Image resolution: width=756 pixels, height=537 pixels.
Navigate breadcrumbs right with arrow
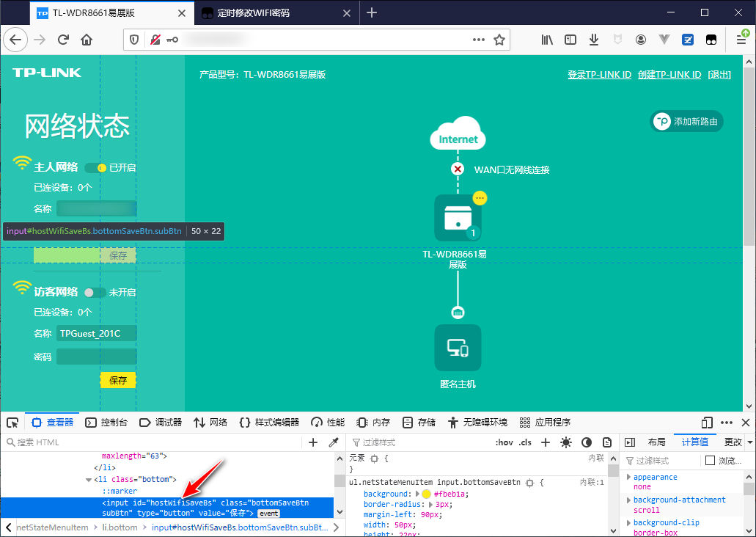point(336,527)
